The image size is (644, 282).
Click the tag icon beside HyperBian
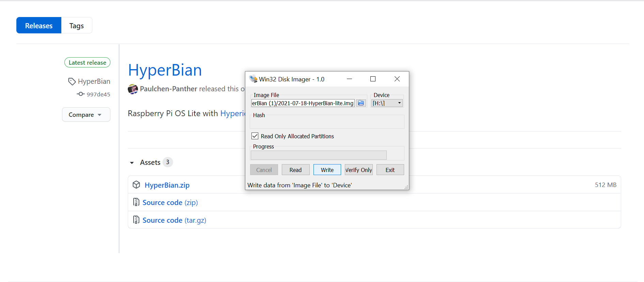click(x=72, y=81)
